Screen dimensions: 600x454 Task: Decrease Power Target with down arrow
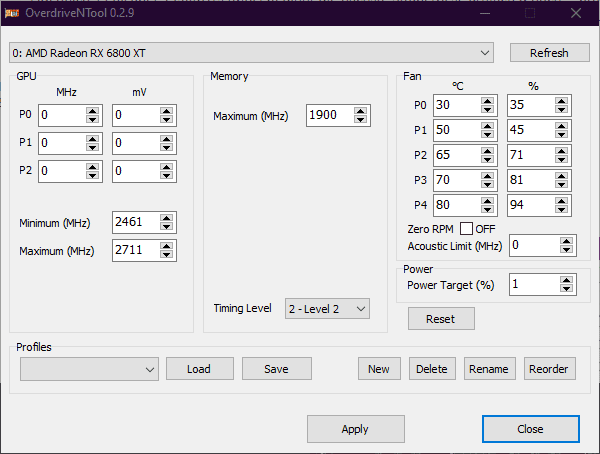566,289
